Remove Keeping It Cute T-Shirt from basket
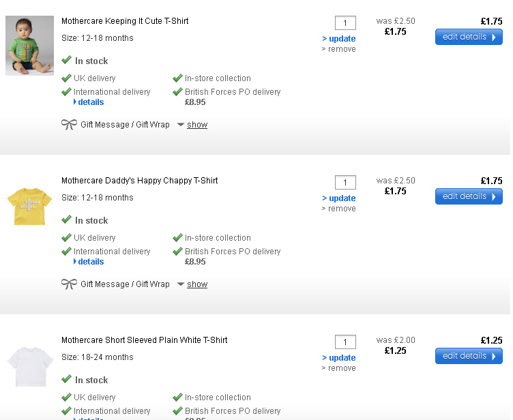This screenshot has height=420, width=513. pyautogui.click(x=341, y=49)
